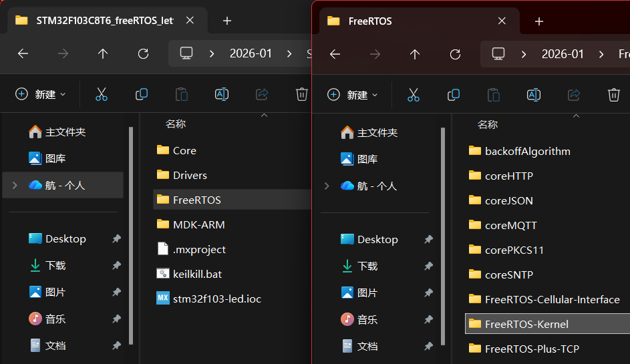Viewport: 630px width, 364px height.
Task: Click Cut scissors icon in left window
Action: (x=102, y=94)
